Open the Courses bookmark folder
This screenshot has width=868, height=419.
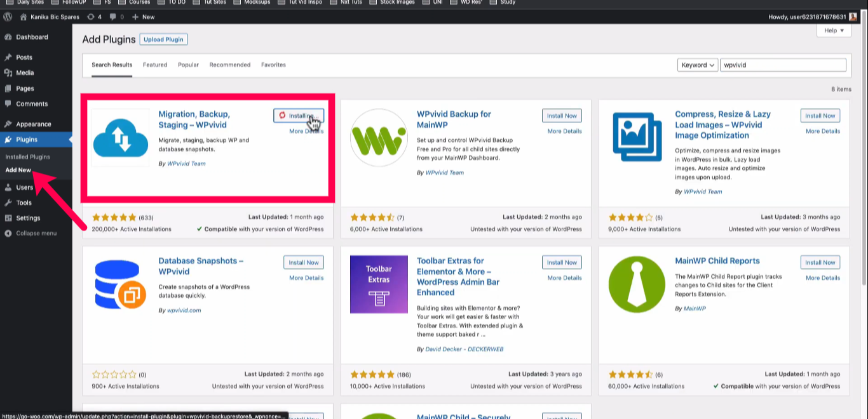[134, 3]
